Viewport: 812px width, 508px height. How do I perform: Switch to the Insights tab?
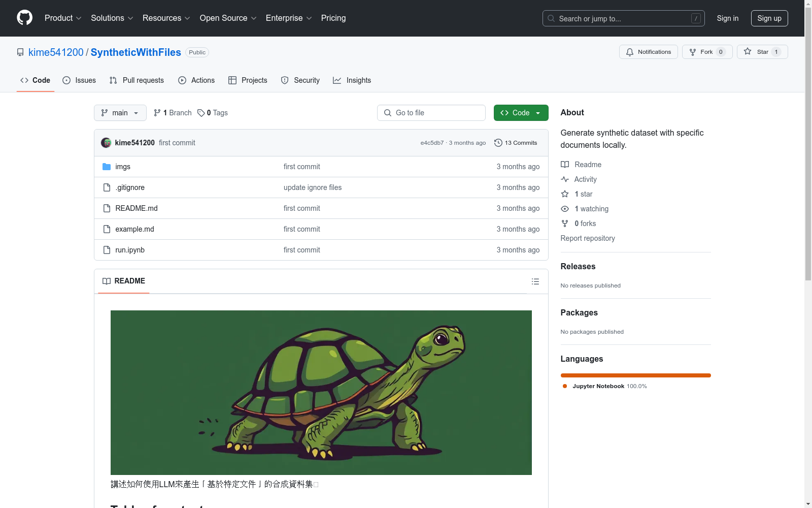click(x=352, y=80)
